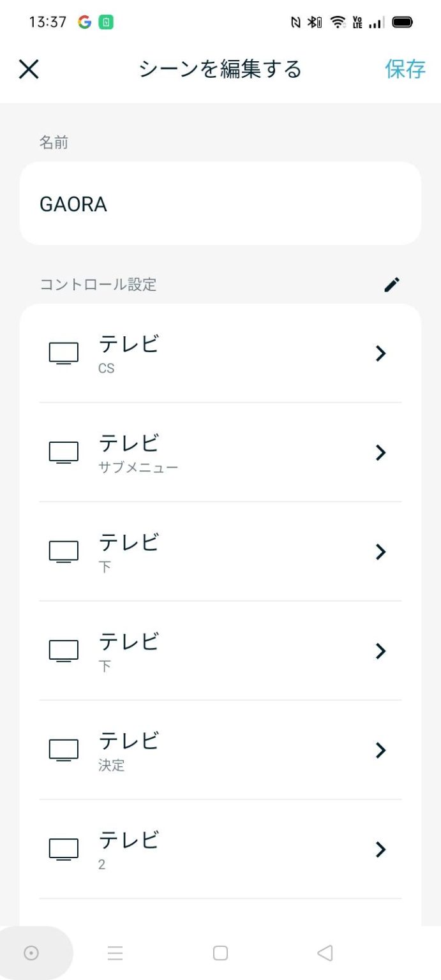This screenshot has height=980, width=441.
Task: Tap the X icon to close the editor
Action: (x=29, y=69)
